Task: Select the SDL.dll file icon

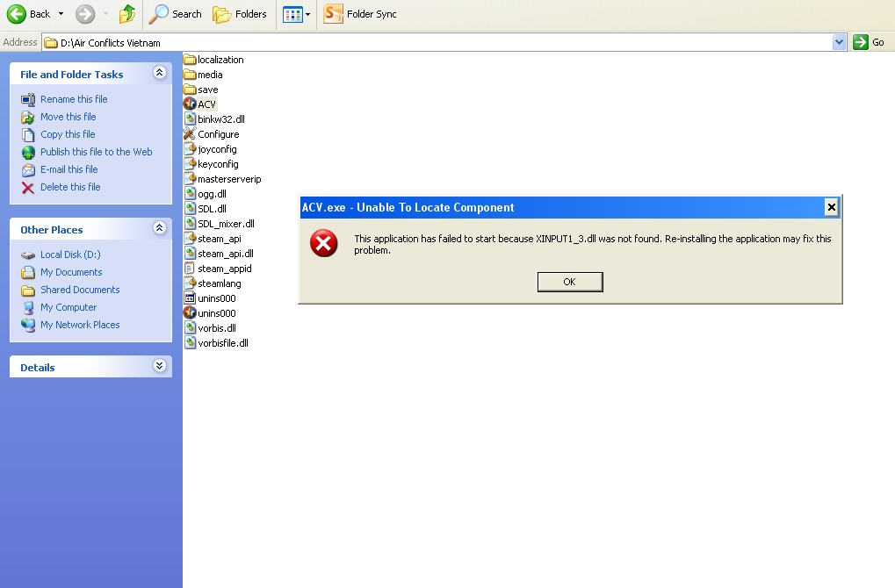Action: [190, 209]
